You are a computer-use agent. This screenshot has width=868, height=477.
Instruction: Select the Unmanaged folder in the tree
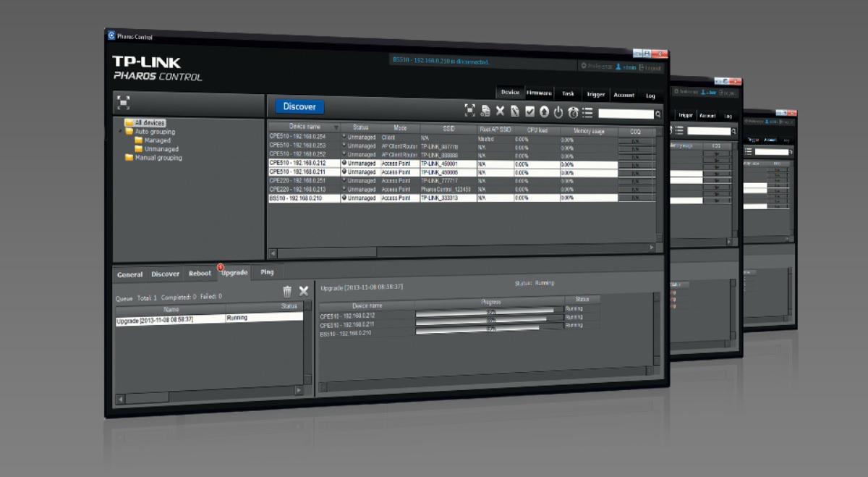pos(156,149)
